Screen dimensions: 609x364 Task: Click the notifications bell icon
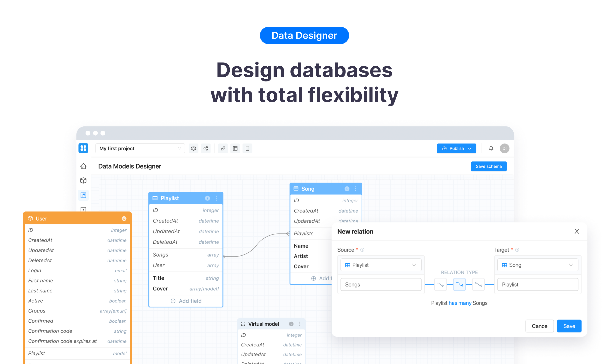(491, 148)
